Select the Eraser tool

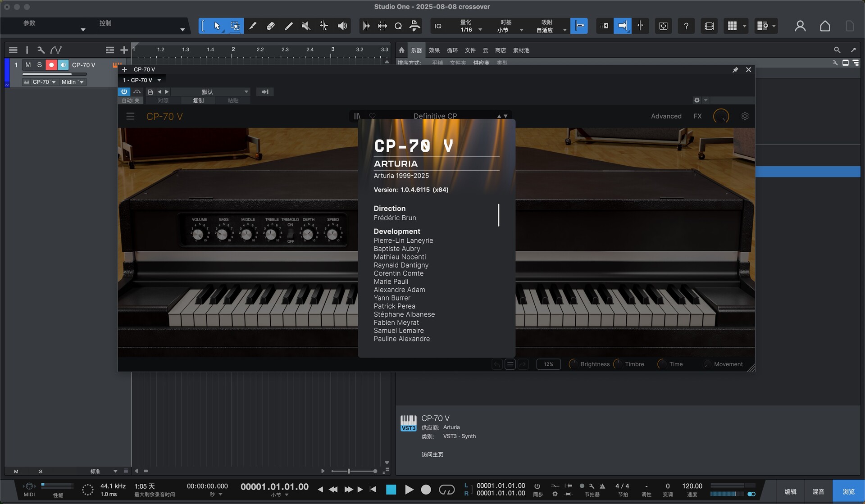tap(270, 26)
